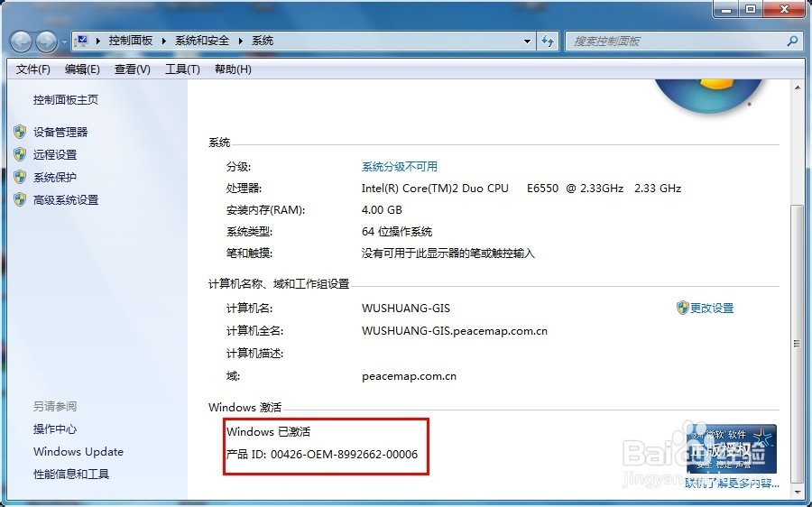This screenshot has width=812, height=507.
Task: Click the magnifier search icon
Action: click(792, 41)
